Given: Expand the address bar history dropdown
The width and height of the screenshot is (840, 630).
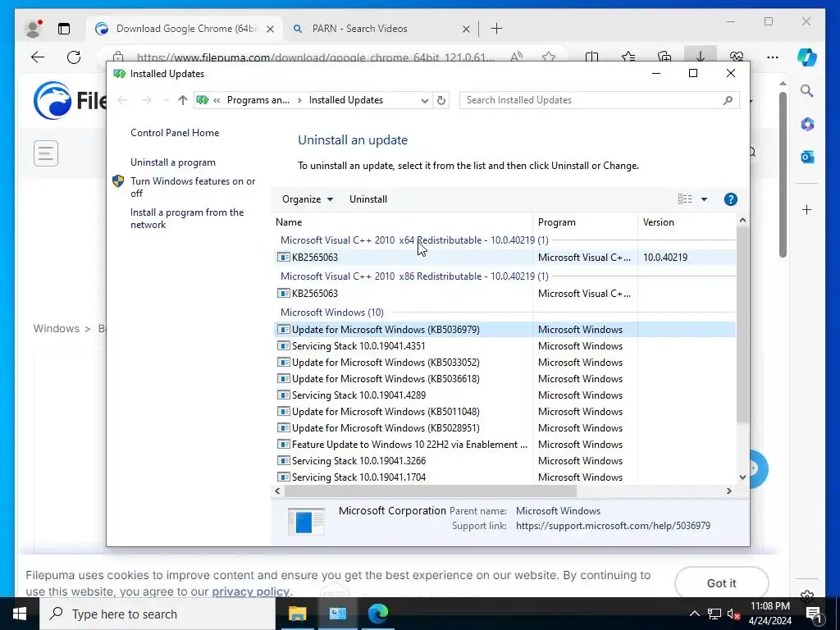Looking at the screenshot, I should click(424, 100).
